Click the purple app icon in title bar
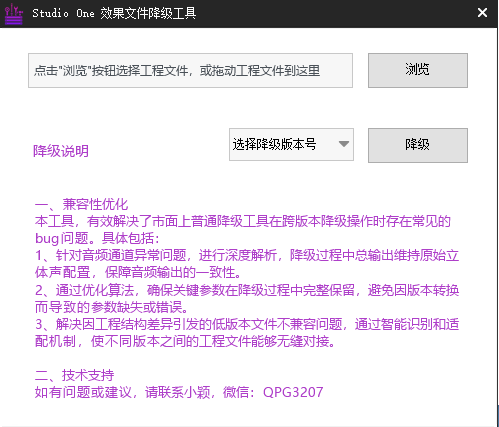This screenshot has width=499, height=427. (14, 14)
